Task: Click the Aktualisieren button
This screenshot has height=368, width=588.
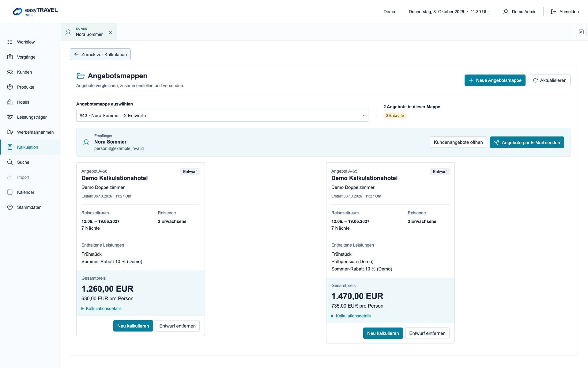Action: coord(549,80)
